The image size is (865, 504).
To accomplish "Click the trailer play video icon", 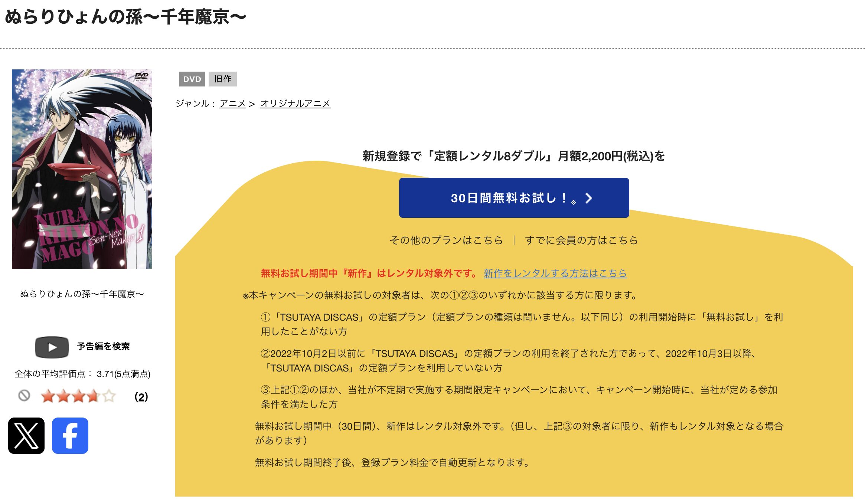I will [52, 347].
